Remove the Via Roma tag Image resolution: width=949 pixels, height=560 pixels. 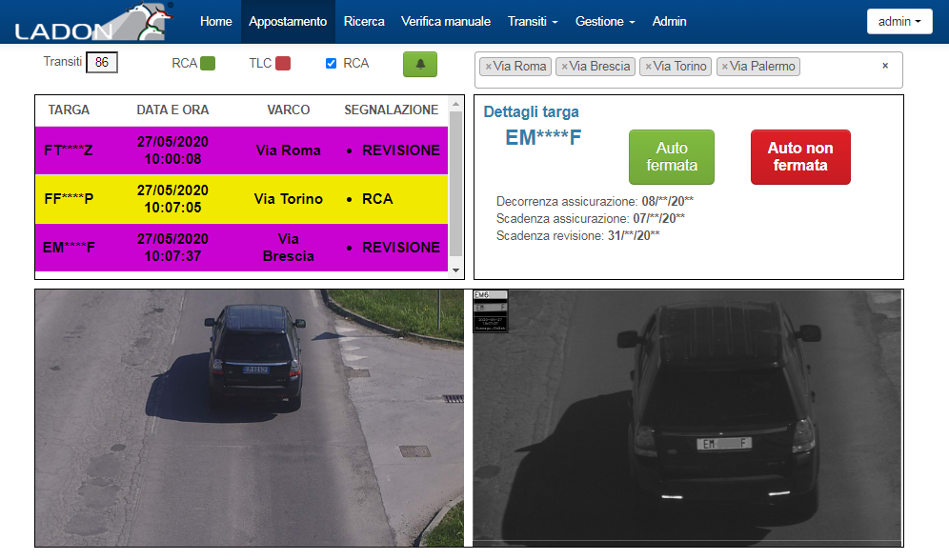[x=489, y=67]
